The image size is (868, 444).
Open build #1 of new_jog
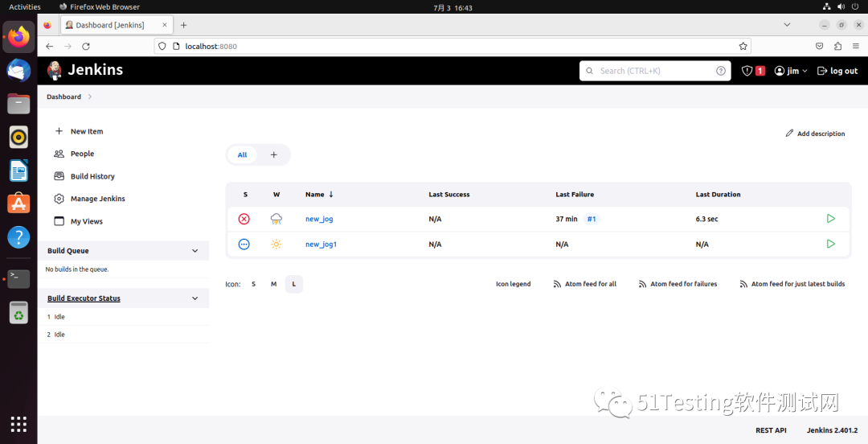pyautogui.click(x=592, y=219)
